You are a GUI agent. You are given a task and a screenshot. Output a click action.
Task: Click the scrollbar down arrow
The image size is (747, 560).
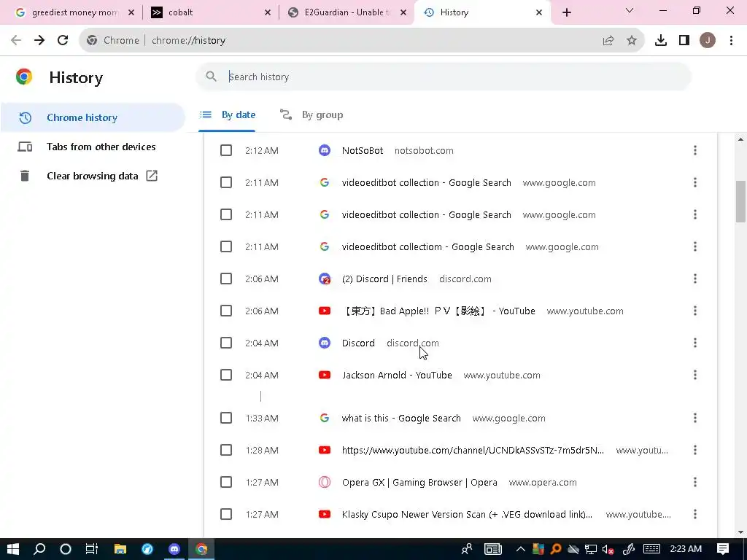coord(740,532)
